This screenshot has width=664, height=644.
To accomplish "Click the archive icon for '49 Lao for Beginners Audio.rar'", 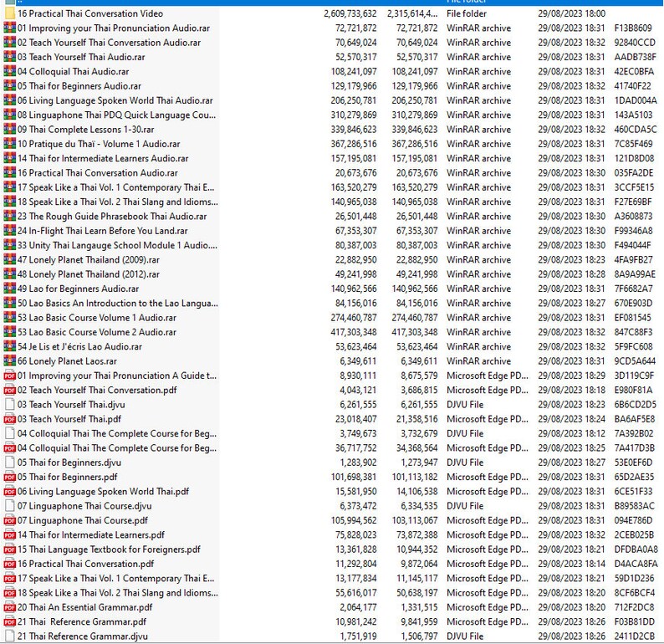I will coord(10,289).
